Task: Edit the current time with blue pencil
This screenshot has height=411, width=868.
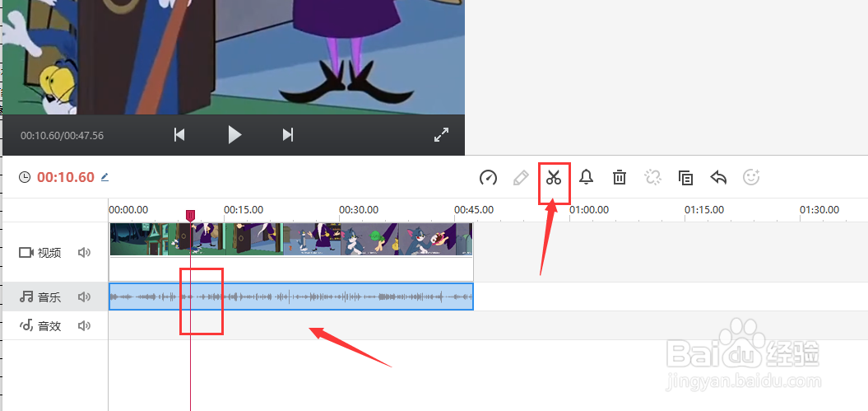Action: (104, 177)
